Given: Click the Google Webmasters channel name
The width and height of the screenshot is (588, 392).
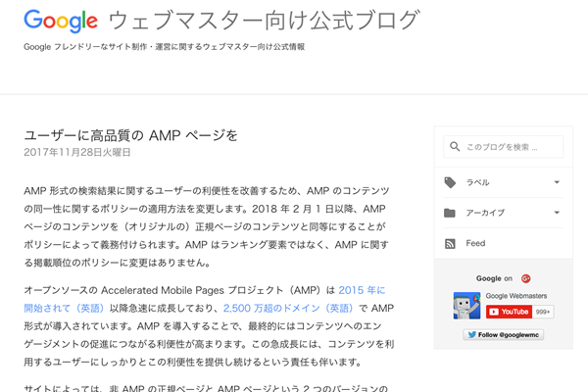Looking at the screenshot, I should coord(516,296).
